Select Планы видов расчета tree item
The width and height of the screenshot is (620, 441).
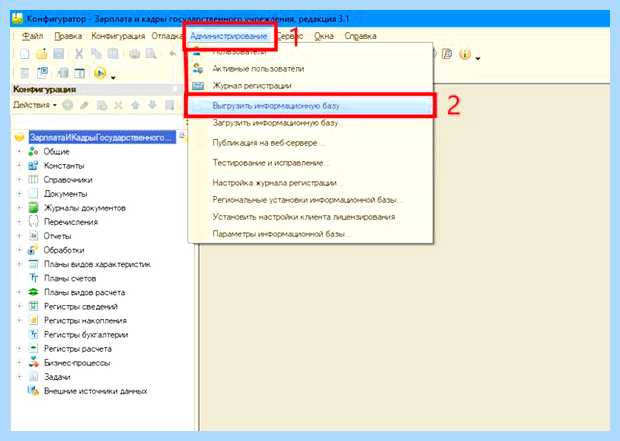coord(84,293)
